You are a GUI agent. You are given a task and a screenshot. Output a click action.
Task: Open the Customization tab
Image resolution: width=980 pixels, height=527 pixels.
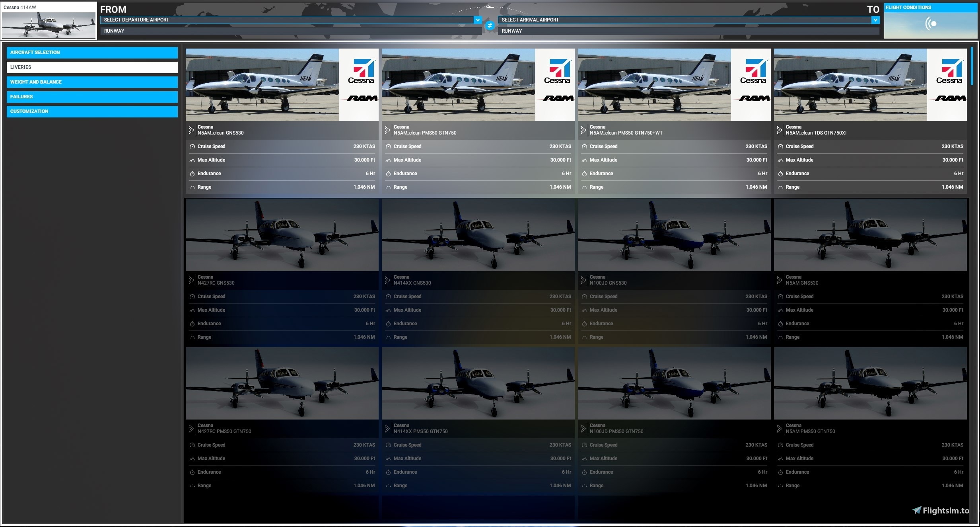[92, 111]
